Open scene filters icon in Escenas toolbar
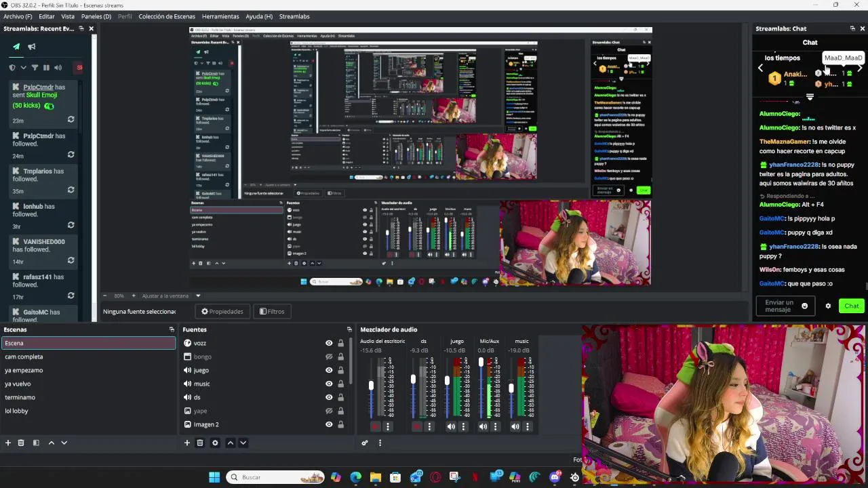The height and width of the screenshot is (488, 868). (x=36, y=443)
